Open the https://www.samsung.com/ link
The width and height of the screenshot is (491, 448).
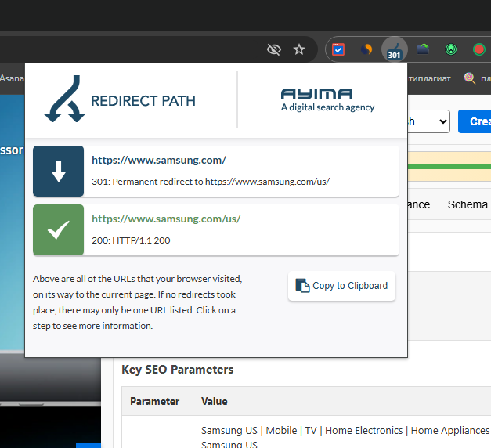159,160
